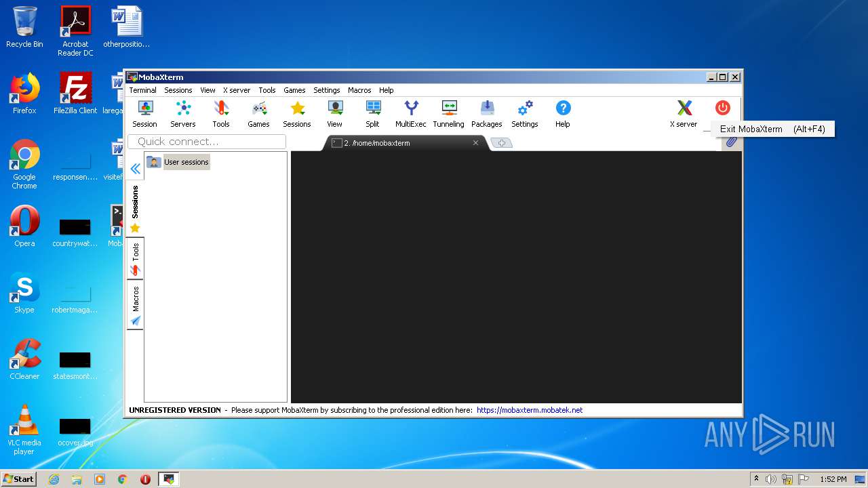Screen dimensions: 868x488
Task: Click the Windows Start button
Action: (x=19, y=479)
